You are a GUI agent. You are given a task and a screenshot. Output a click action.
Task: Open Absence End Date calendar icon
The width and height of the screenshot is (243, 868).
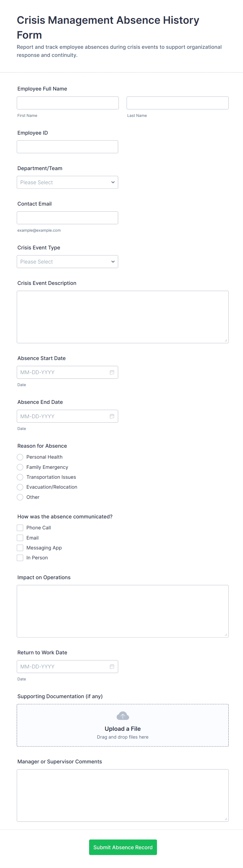112,416
